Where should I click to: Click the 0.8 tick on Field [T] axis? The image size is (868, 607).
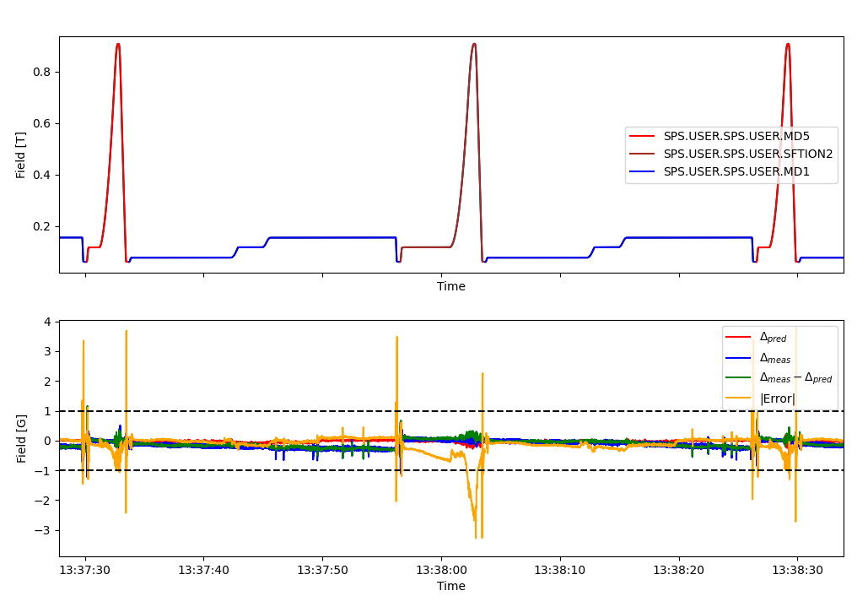[x=42, y=72]
